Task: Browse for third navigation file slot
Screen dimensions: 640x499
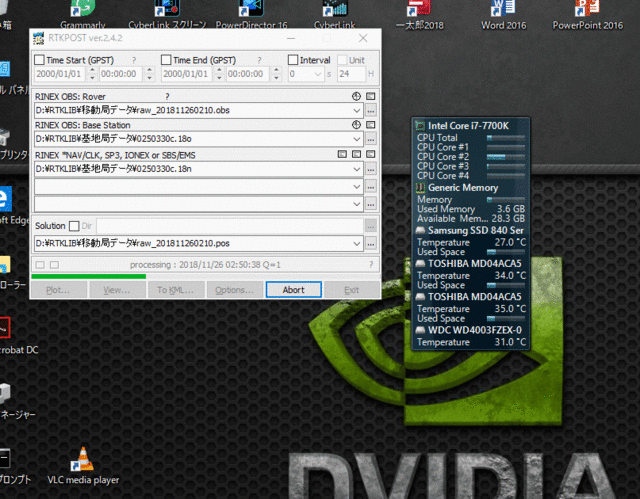Action: point(371,204)
